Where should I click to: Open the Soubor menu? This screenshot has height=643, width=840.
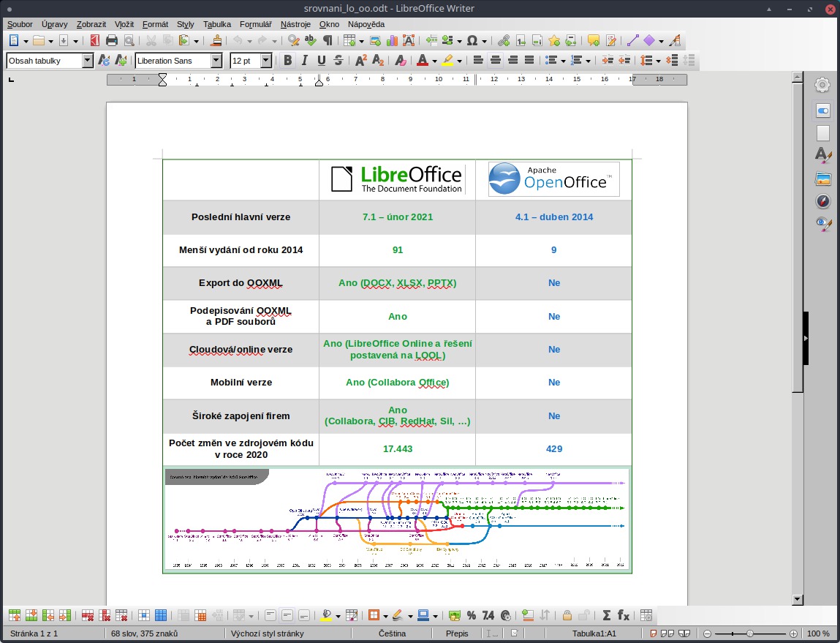pyautogui.click(x=20, y=24)
